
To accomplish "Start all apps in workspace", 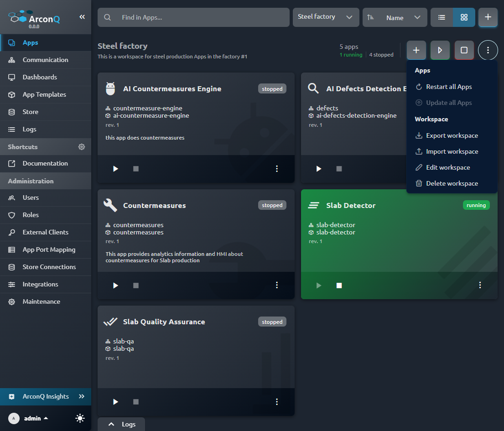I will (x=440, y=50).
